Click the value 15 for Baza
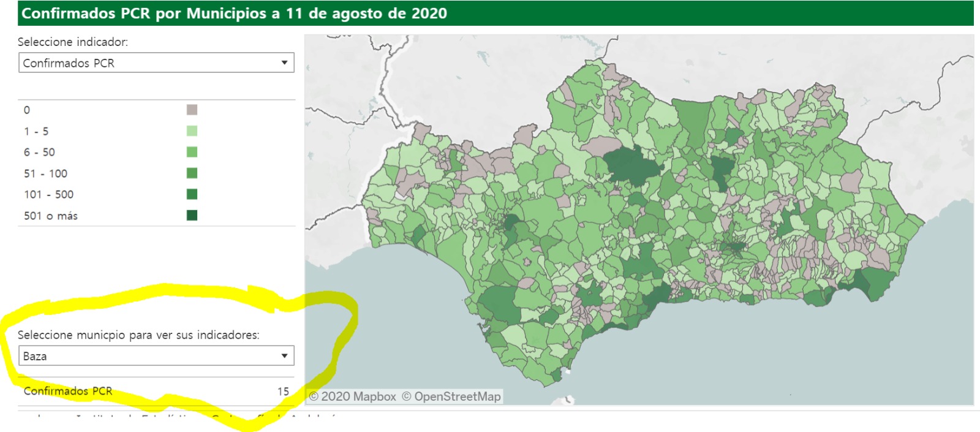 click(283, 391)
